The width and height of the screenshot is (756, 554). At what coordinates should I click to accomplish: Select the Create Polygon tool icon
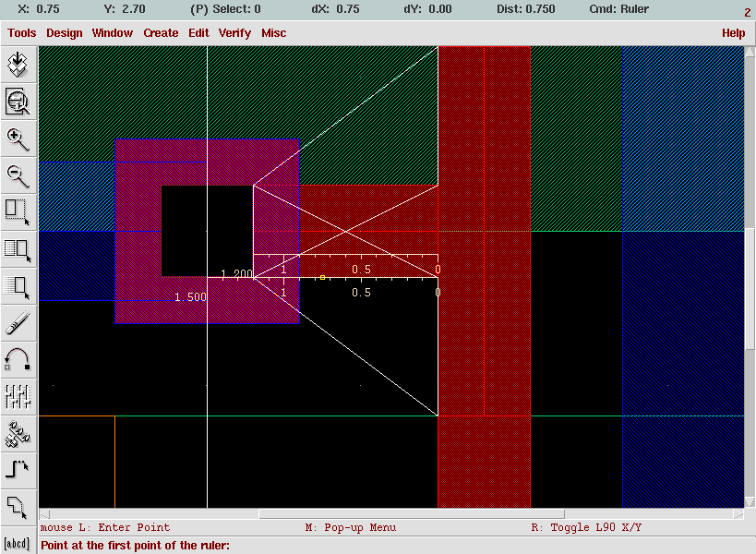(18, 507)
